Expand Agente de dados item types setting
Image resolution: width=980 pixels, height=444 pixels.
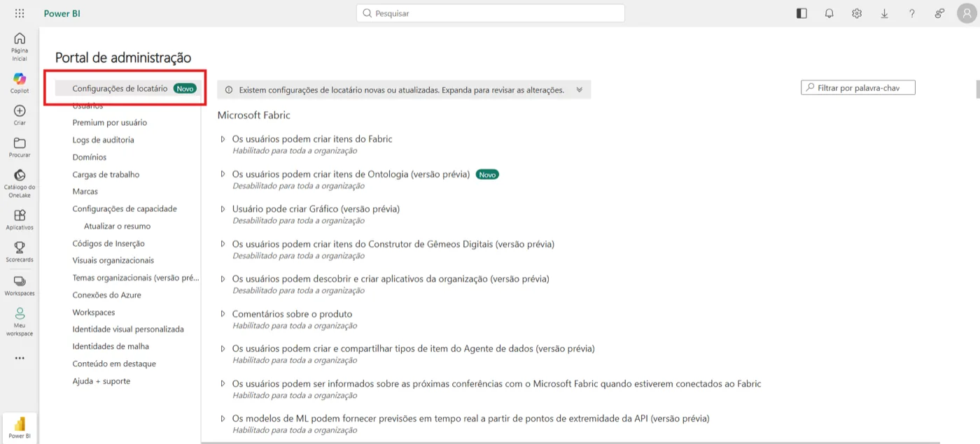(x=223, y=348)
